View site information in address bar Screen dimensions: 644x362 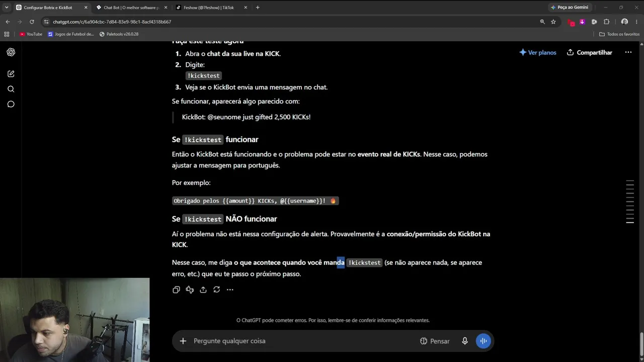click(x=46, y=22)
